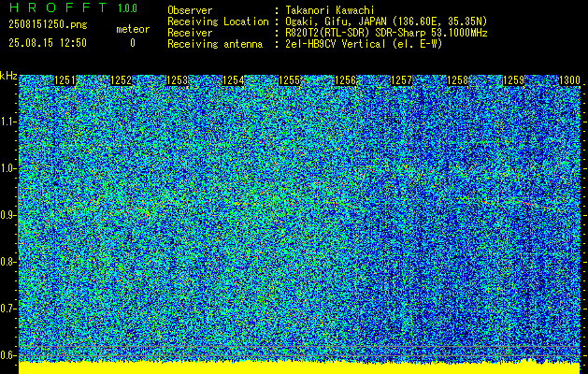
Task: Click the 1.1 kHz axis label
Action: click(x=7, y=122)
